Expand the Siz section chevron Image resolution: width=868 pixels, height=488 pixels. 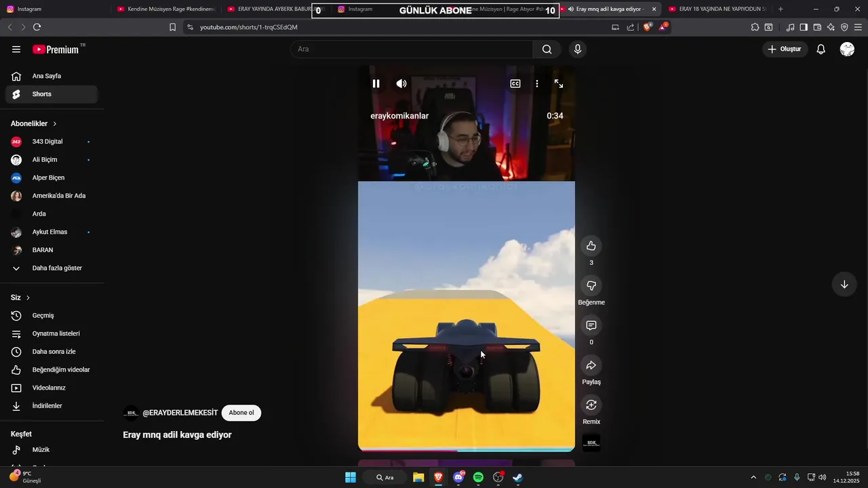coord(28,298)
